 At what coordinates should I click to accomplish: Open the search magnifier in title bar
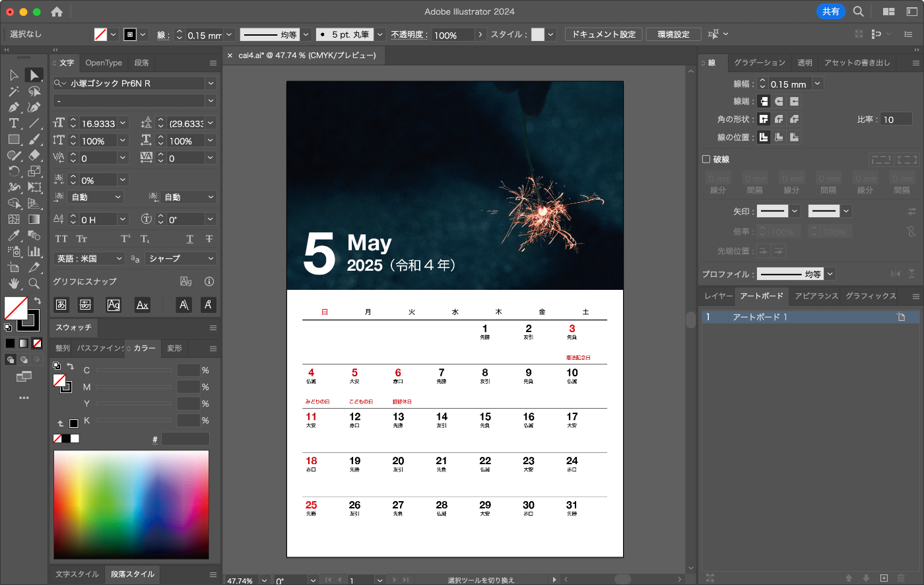pos(858,11)
